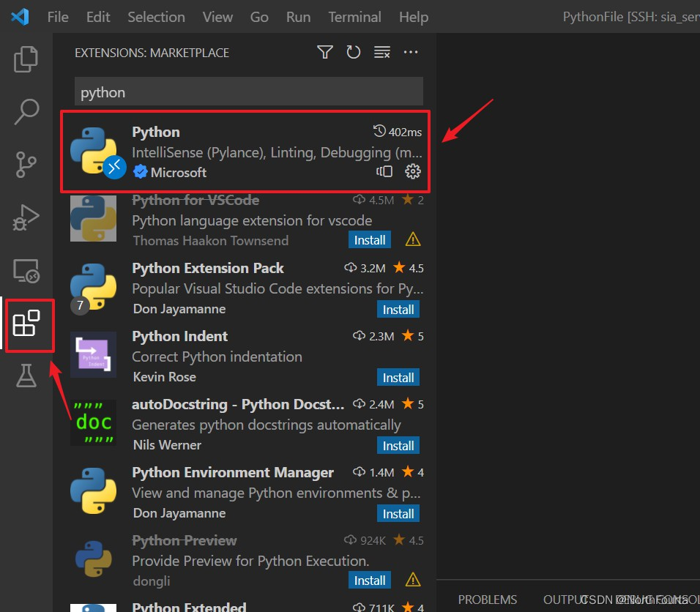Select Python for VSCode extension logo
This screenshot has width=700, height=612.
93,218
